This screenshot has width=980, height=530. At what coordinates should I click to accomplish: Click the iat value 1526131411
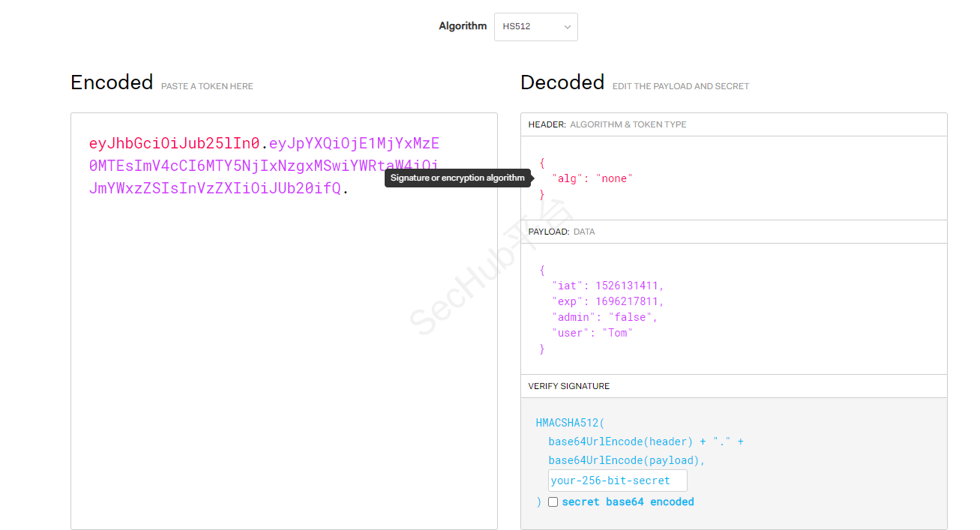coord(628,286)
